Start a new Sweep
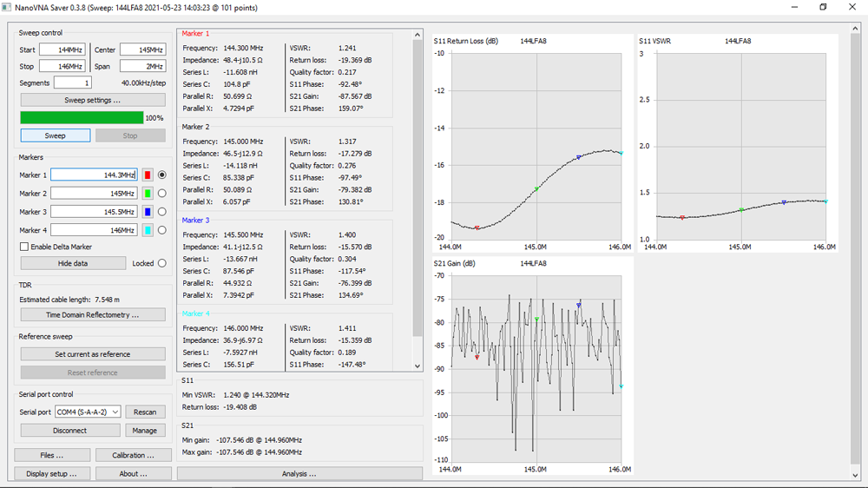The image size is (868, 488). [56, 135]
